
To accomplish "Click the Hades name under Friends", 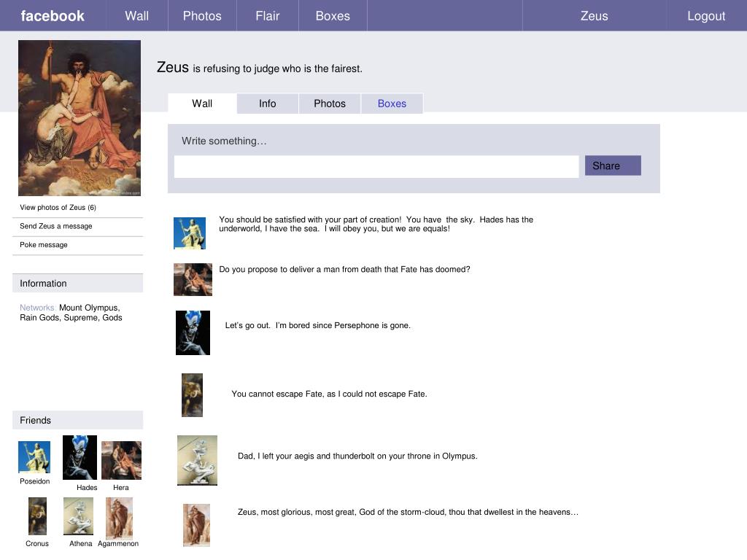I will coord(87,488).
